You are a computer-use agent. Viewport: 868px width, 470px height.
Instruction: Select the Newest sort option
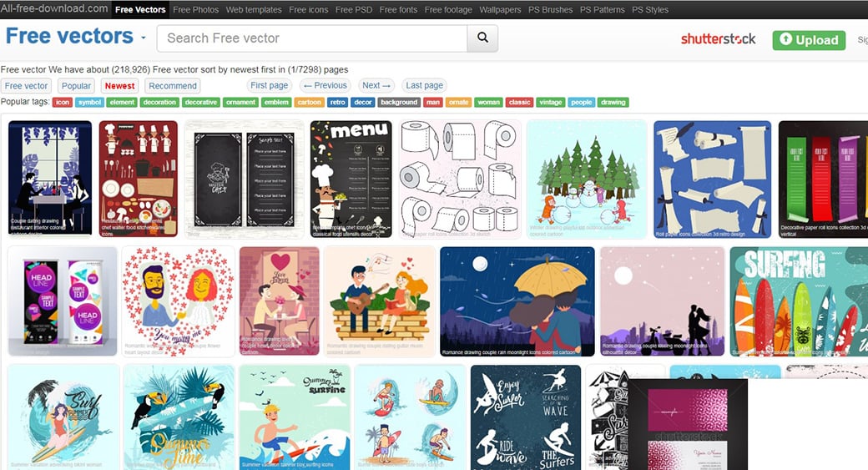(x=119, y=85)
